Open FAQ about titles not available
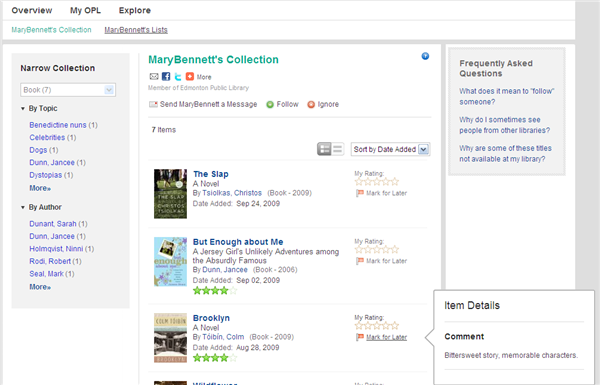The width and height of the screenshot is (600, 385). point(505,153)
